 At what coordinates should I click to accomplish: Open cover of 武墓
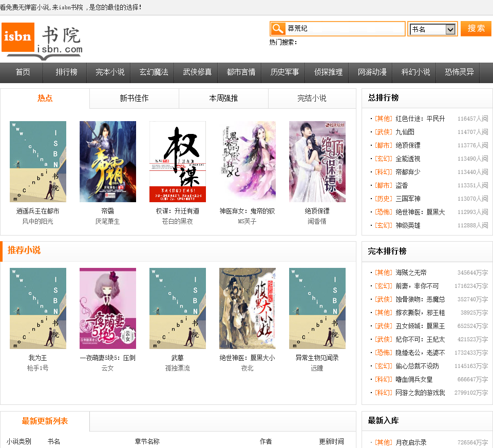[x=178, y=308]
